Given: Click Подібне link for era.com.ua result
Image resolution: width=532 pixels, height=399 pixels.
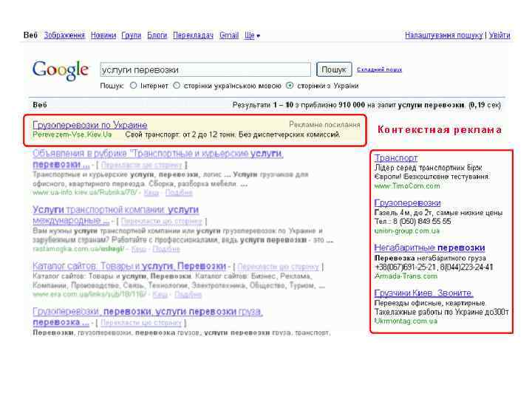Looking at the screenshot, I should click(x=188, y=295).
